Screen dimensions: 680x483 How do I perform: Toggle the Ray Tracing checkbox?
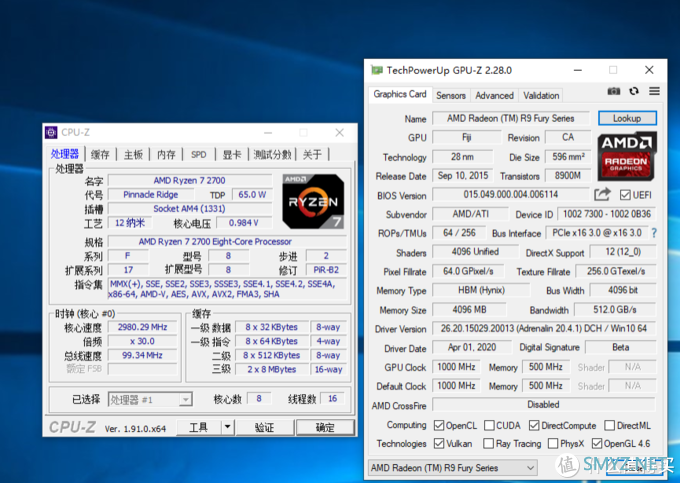coord(488,444)
